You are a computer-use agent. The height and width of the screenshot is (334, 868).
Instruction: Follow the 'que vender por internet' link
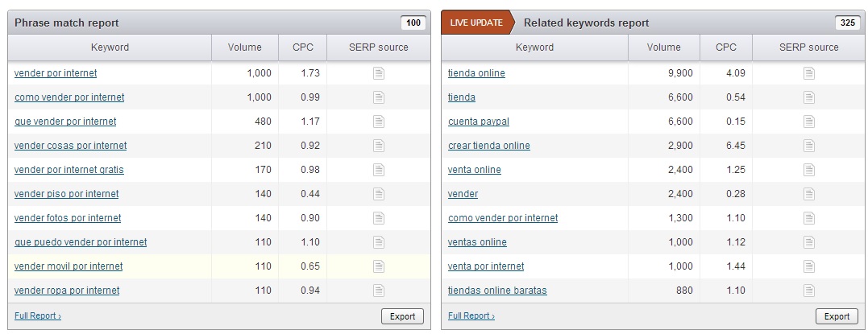coord(65,121)
